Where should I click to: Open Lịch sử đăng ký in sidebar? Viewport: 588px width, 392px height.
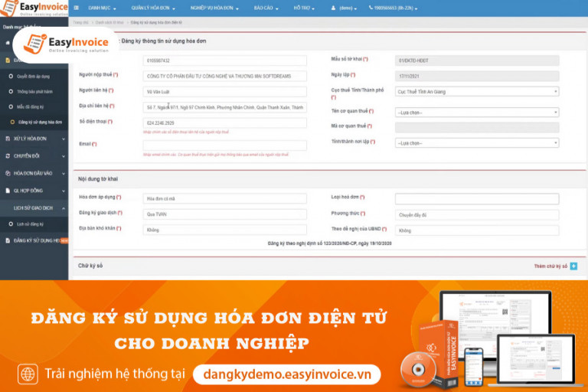pyautogui.click(x=30, y=224)
